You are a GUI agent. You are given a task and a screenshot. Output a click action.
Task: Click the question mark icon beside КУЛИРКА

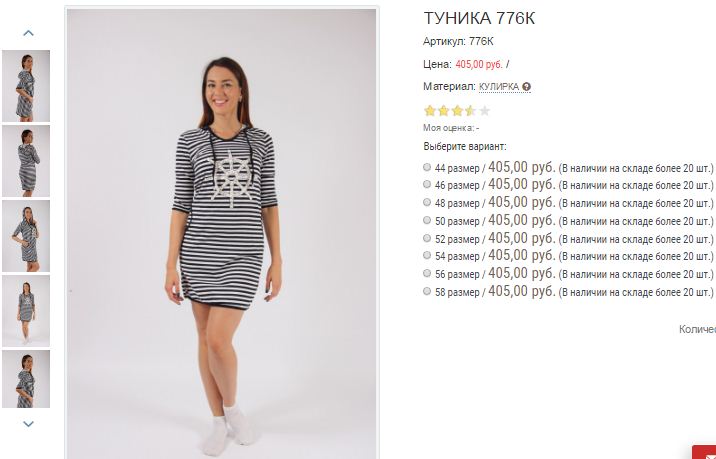point(526,86)
